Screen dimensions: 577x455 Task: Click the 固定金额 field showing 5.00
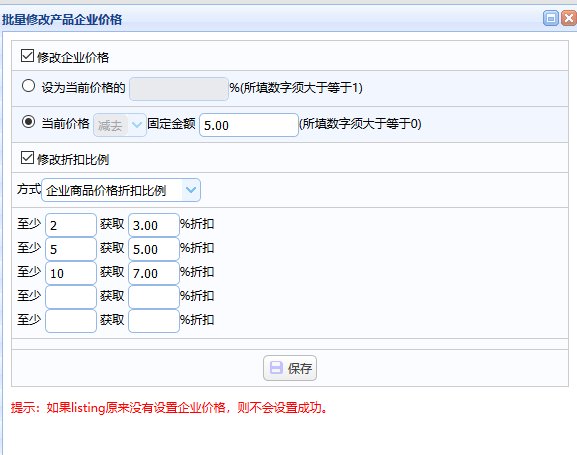tap(249, 125)
